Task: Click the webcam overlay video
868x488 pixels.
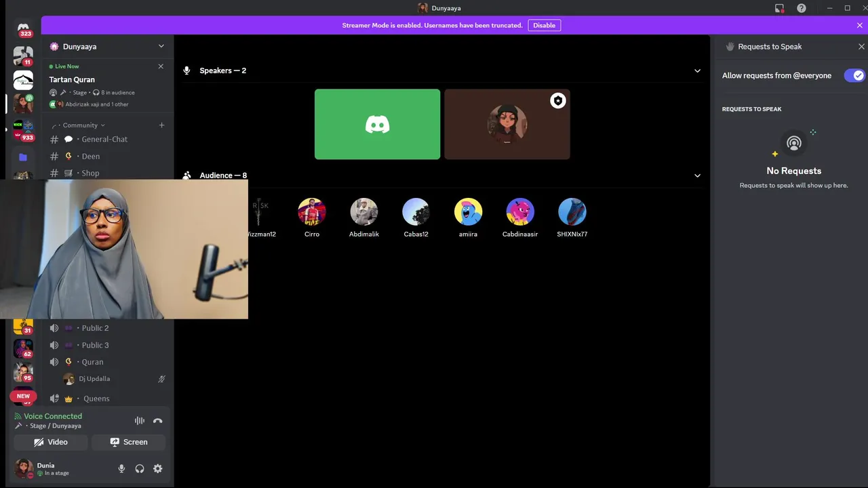Action: [124, 249]
